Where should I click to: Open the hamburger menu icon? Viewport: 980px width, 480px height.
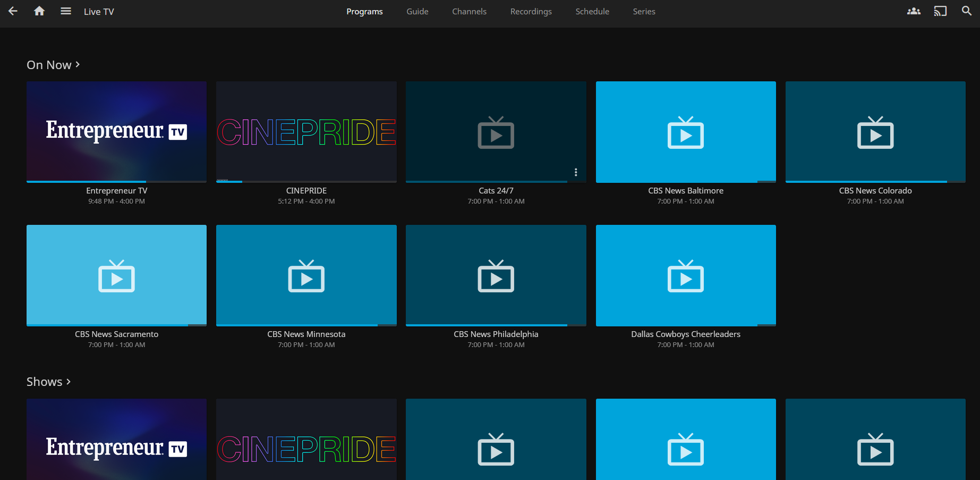(x=66, y=11)
